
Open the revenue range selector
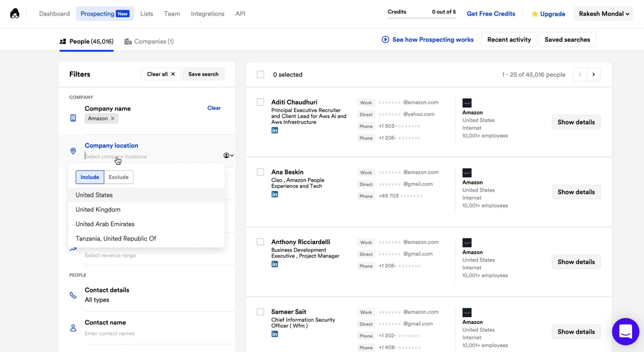point(110,255)
